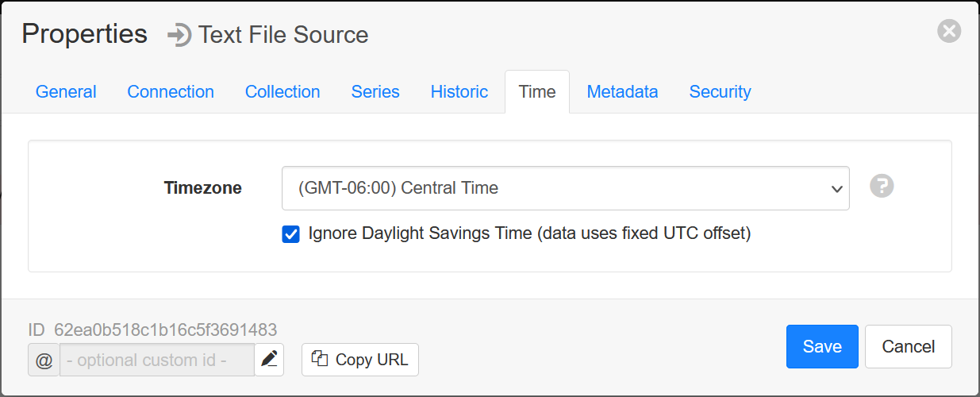
Task: Expand the timezone list via chevron arrow
Action: click(x=836, y=189)
